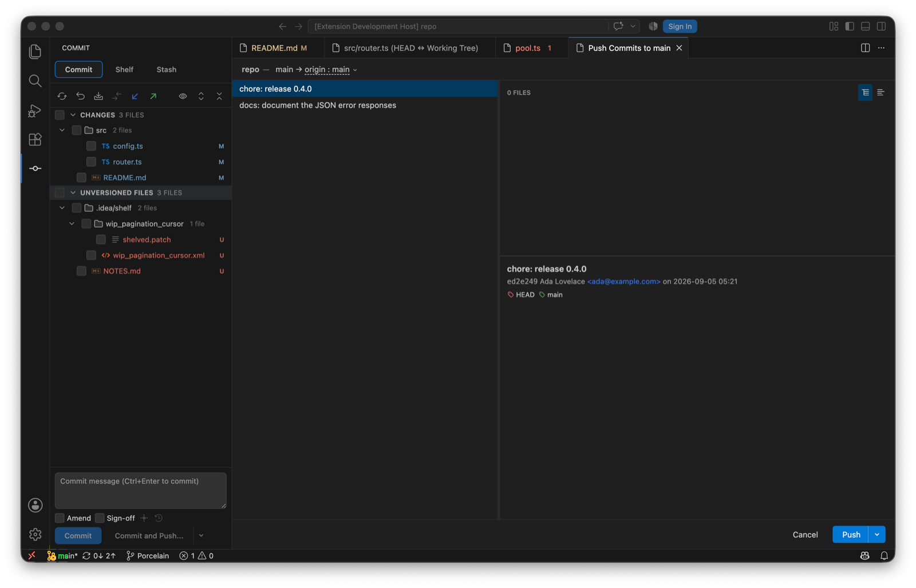Expand all nodes in changes tree
This screenshot has height=588, width=916.
pos(201,96)
